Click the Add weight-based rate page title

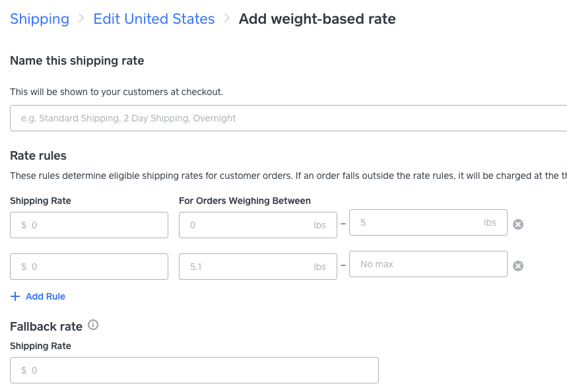click(x=317, y=18)
